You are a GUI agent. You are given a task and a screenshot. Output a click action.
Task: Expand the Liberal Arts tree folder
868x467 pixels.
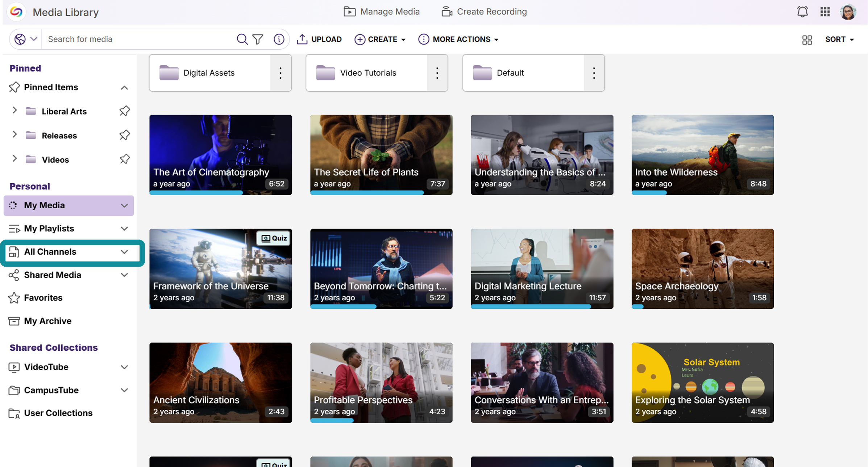[x=14, y=111]
